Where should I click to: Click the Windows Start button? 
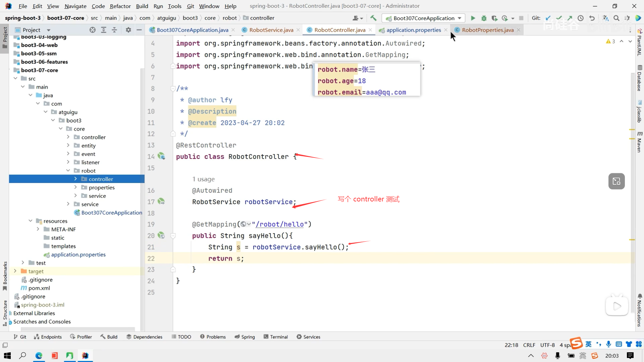[x=7, y=356]
